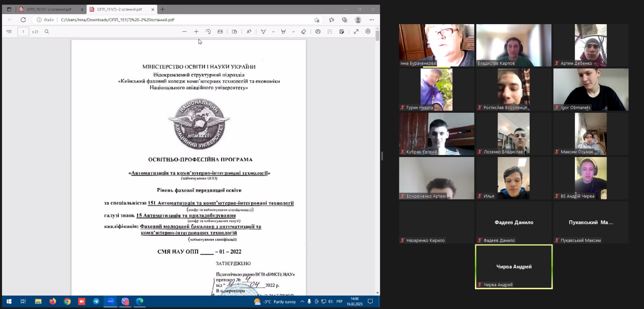Zoom in with the plus icon
Viewport: 644px width, 309px height.
(196, 31)
